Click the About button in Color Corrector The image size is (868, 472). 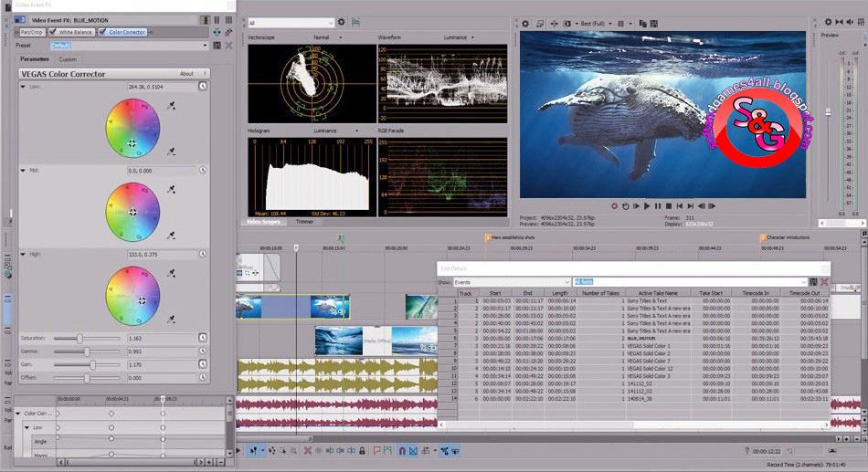pyautogui.click(x=186, y=74)
